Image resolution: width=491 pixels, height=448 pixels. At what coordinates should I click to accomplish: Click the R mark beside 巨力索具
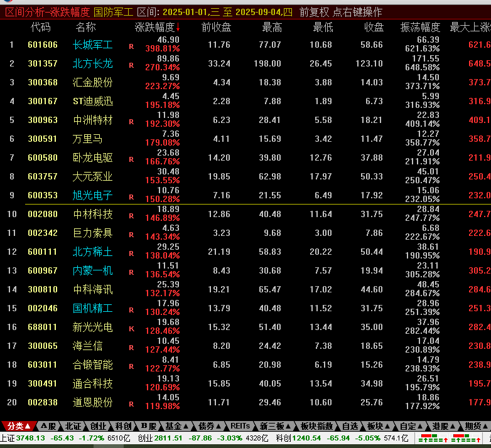131,235
